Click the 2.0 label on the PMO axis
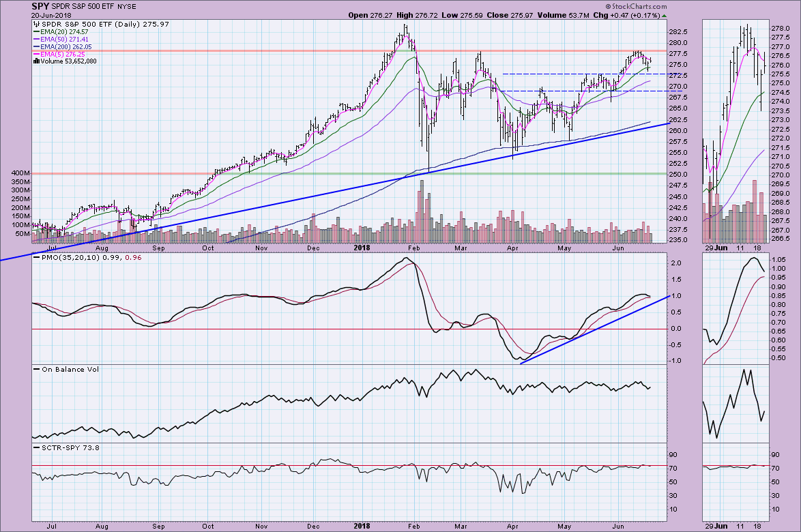The image size is (801, 532). tap(675, 263)
